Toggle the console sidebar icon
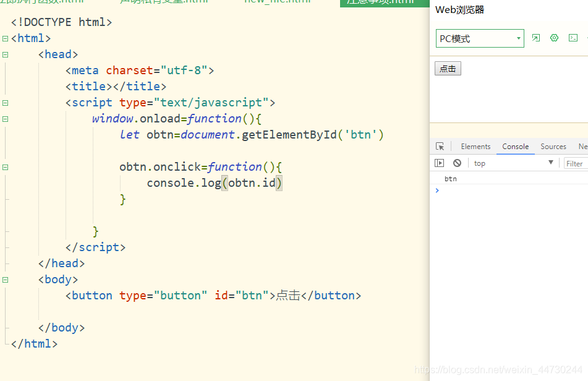The width and height of the screenshot is (588, 381). (x=439, y=163)
